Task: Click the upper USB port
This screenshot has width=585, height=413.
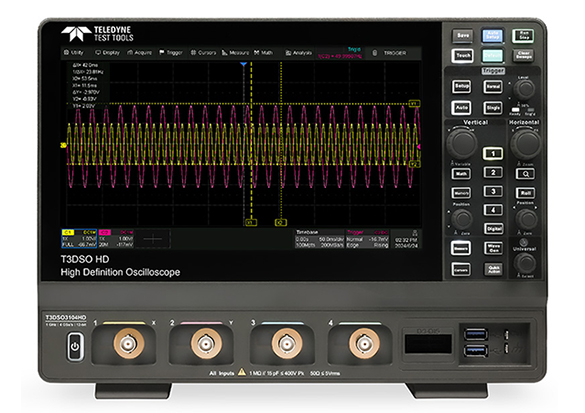Action: 475,334
